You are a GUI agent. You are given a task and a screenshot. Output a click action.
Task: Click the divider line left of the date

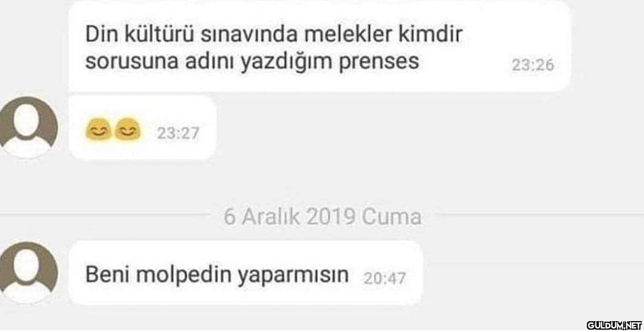(105, 213)
